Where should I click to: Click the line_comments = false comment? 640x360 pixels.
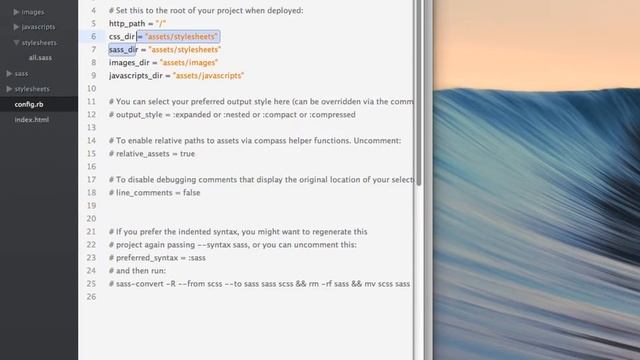tap(154, 193)
